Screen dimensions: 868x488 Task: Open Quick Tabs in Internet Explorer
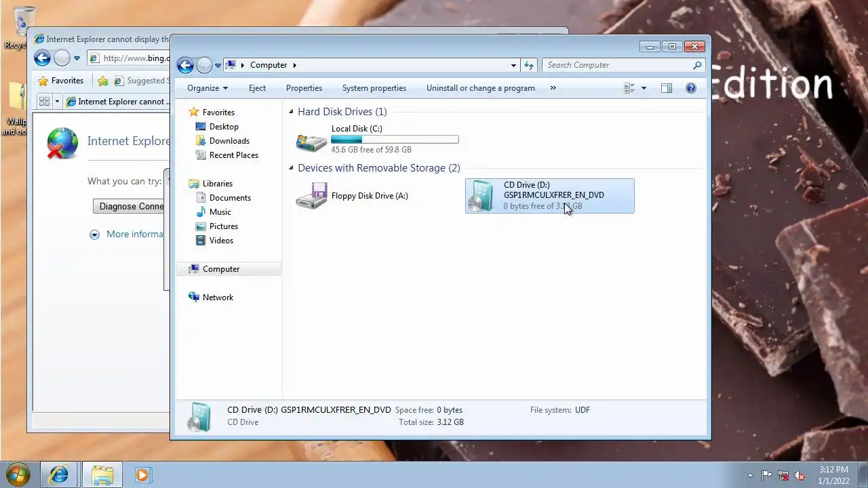(x=44, y=102)
